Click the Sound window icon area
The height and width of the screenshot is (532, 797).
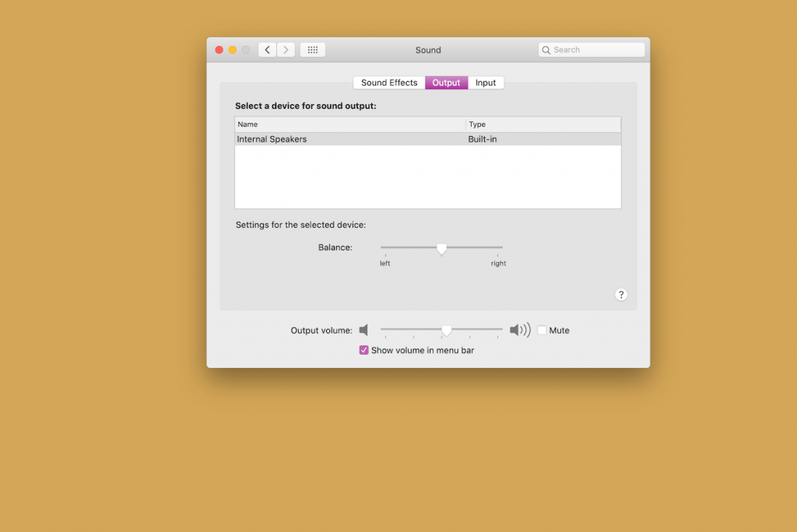point(428,50)
